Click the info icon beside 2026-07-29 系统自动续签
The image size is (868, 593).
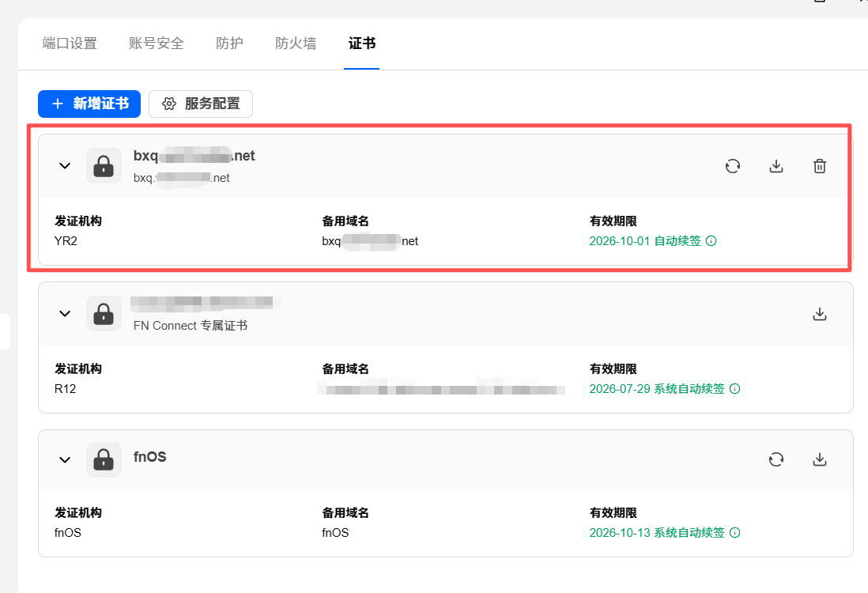pyautogui.click(x=734, y=389)
